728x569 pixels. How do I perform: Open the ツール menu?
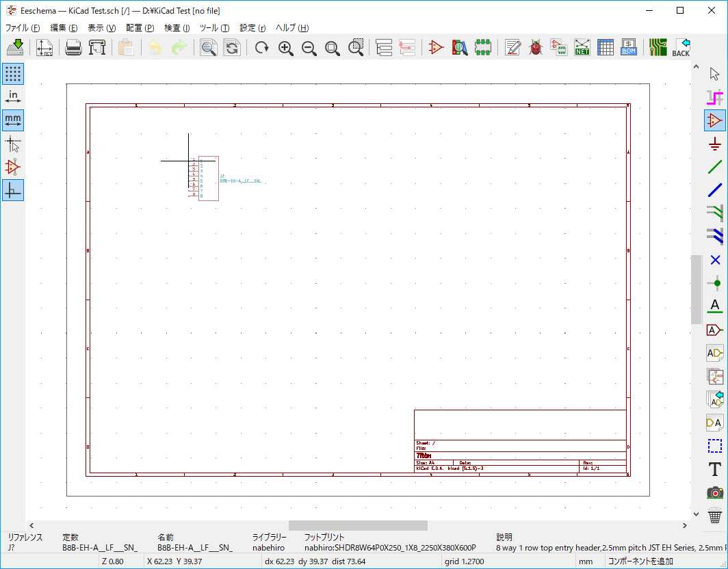[x=215, y=28]
